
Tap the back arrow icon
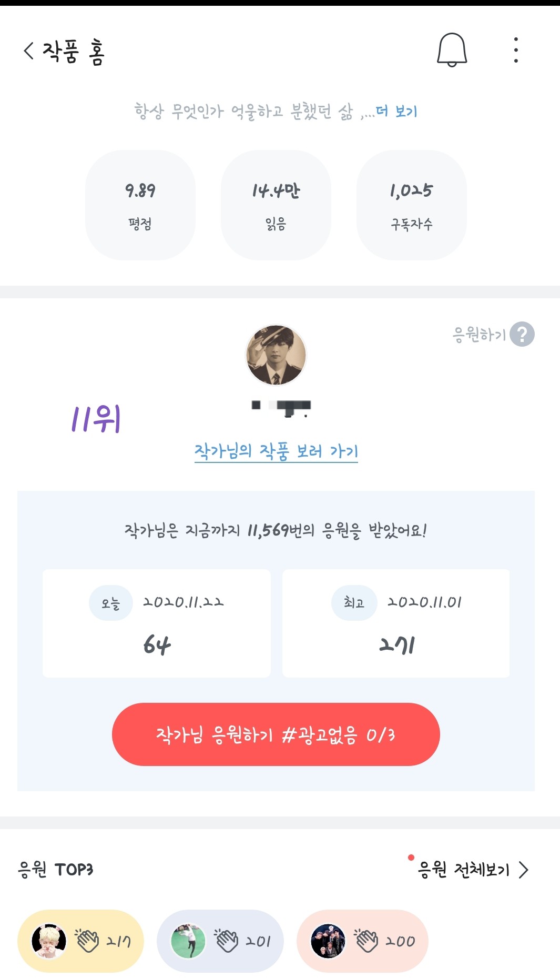29,51
